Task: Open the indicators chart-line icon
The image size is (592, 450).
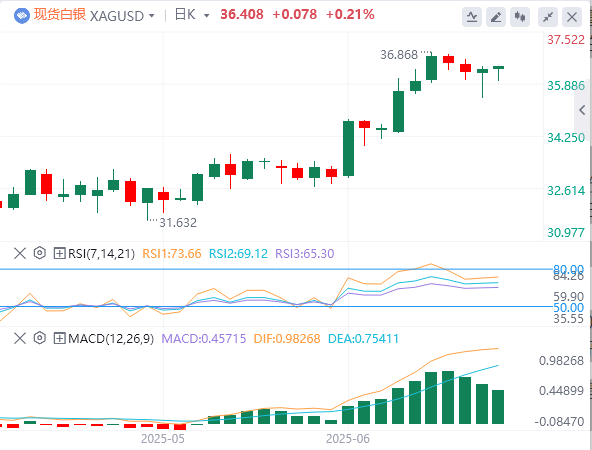Action: click(x=472, y=17)
